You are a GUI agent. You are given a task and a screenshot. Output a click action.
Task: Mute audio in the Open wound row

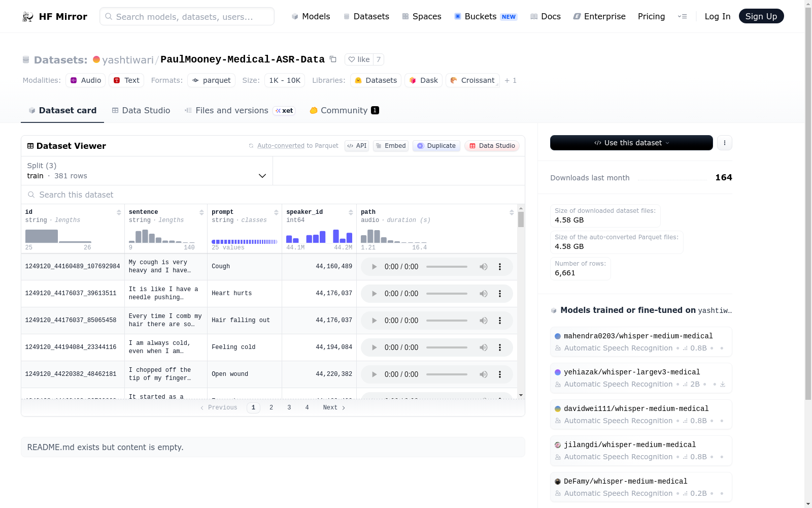(x=484, y=374)
